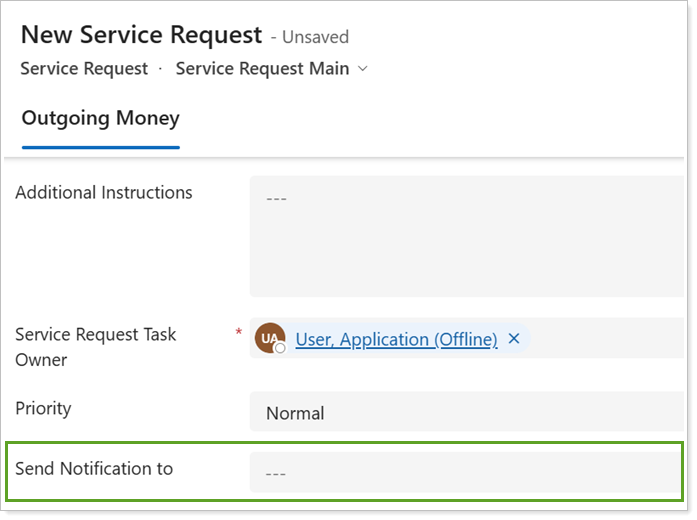Open the User, Application (Offline) link
Viewport: 697px width, 520px height.
(x=396, y=339)
